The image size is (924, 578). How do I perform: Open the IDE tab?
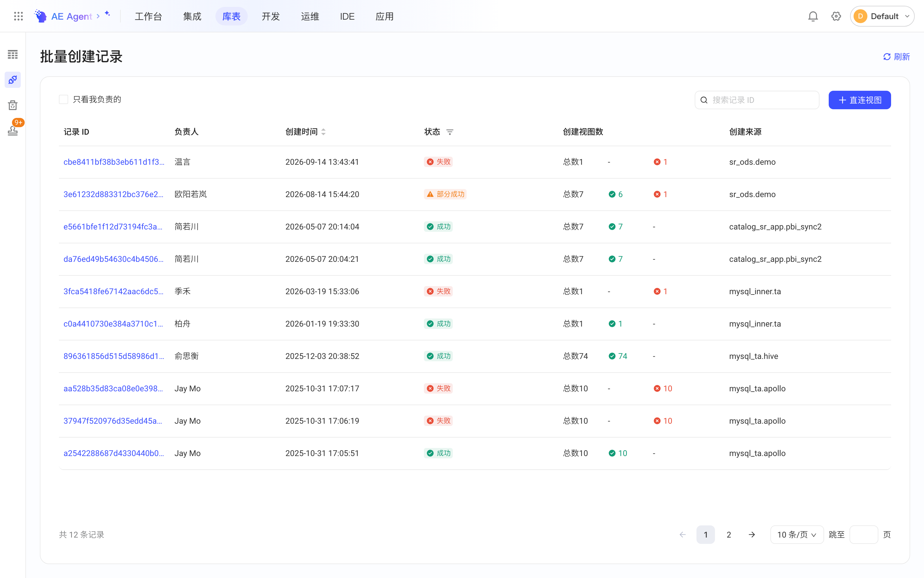pos(347,16)
